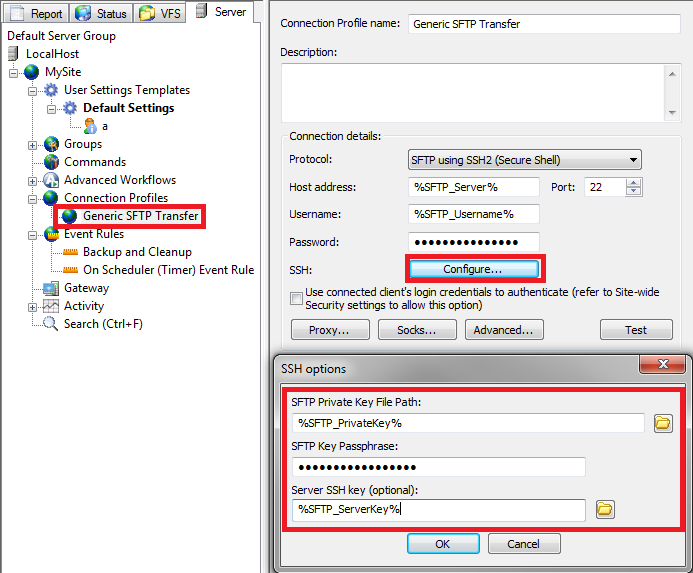Image resolution: width=693 pixels, height=573 pixels.
Task: Click the Gateway node icon in tree
Action: [x=51, y=288]
